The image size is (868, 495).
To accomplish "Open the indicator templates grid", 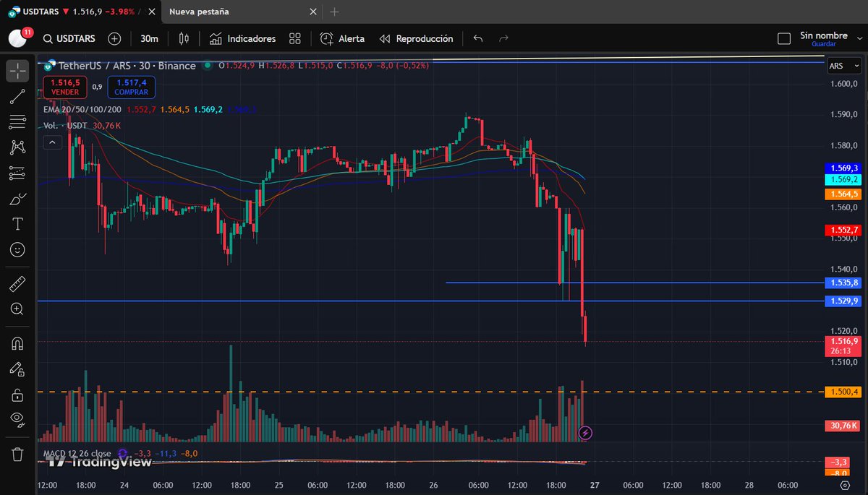I will pyautogui.click(x=294, y=38).
